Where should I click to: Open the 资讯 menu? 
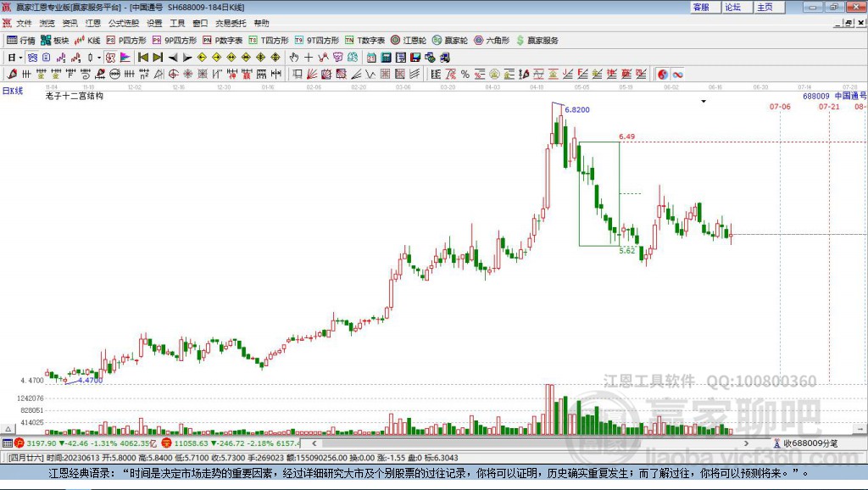click(70, 23)
